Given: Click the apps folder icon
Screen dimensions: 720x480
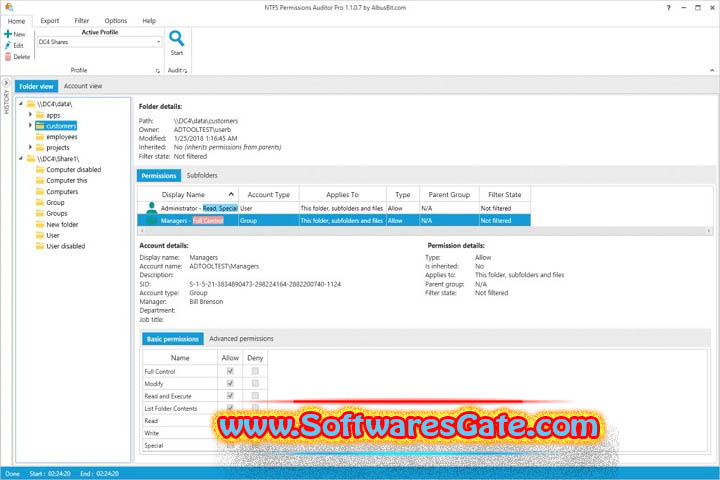Looking at the screenshot, I should tap(40, 115).
